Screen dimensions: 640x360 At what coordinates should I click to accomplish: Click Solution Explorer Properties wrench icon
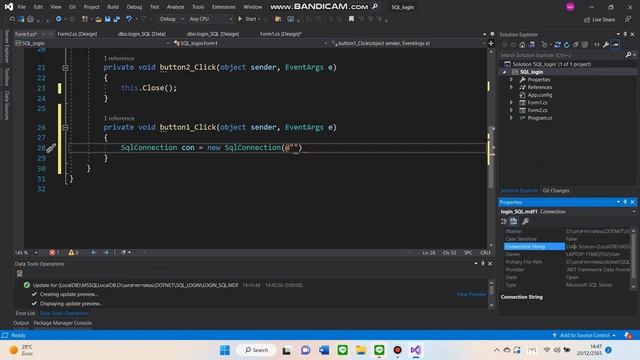click(606, 44)
